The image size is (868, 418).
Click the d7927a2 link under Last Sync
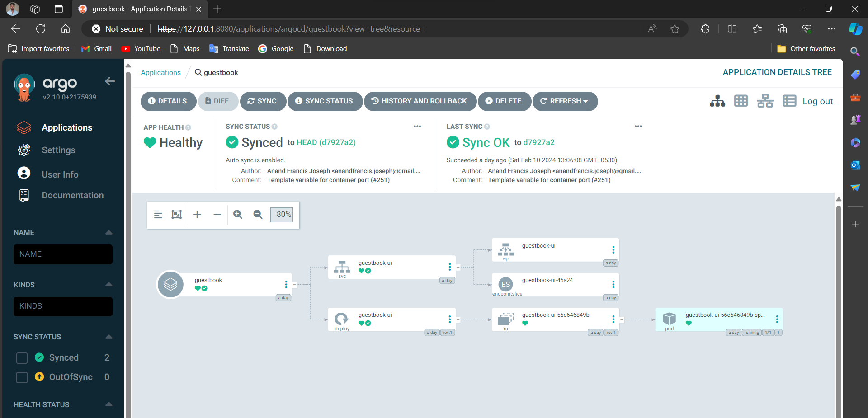(539, 142)
